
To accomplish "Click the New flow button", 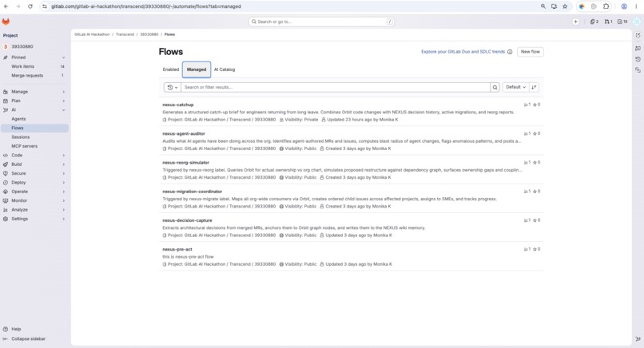I will (x=531, y=52).
